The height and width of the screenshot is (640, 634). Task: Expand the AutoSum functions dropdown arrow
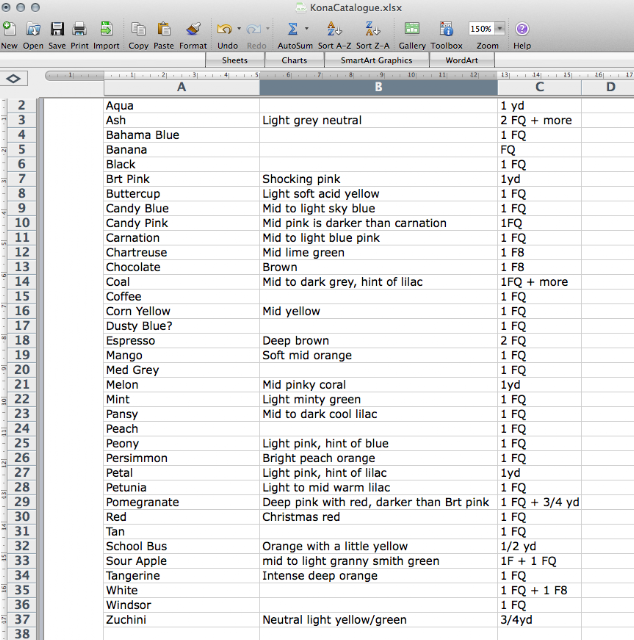pyautogui.click(x=306, y=29)
